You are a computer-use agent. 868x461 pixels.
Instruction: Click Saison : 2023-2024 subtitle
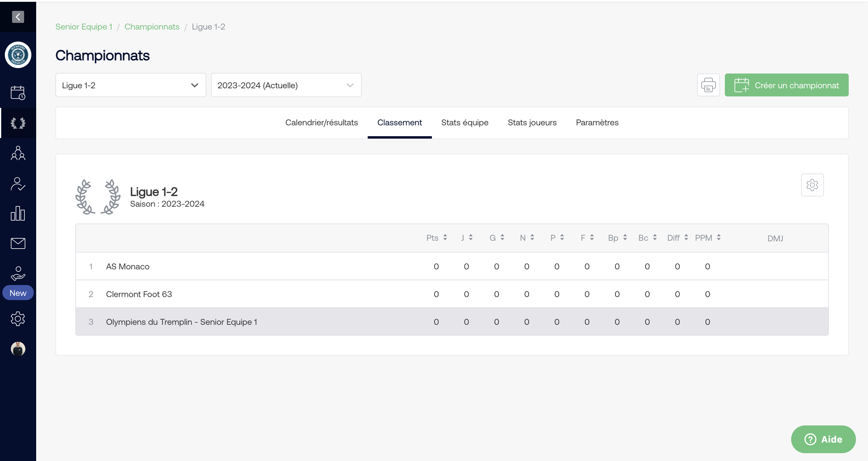[167, 204]
